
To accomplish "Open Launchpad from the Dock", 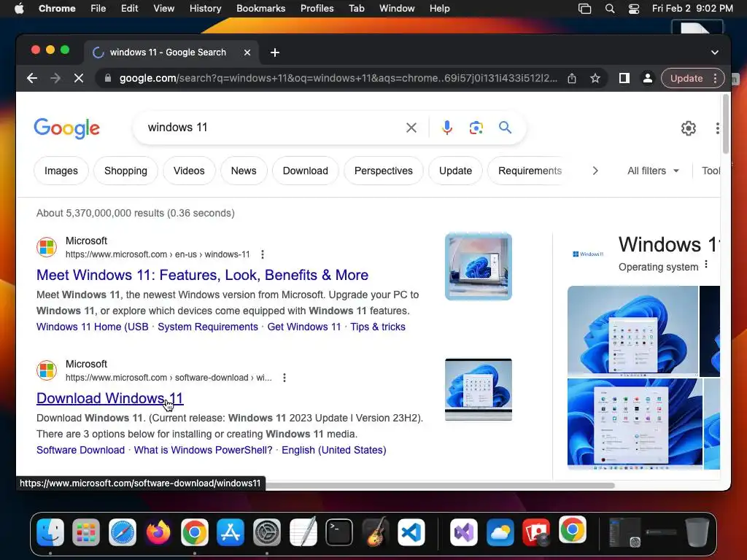I will pos(86,532).
